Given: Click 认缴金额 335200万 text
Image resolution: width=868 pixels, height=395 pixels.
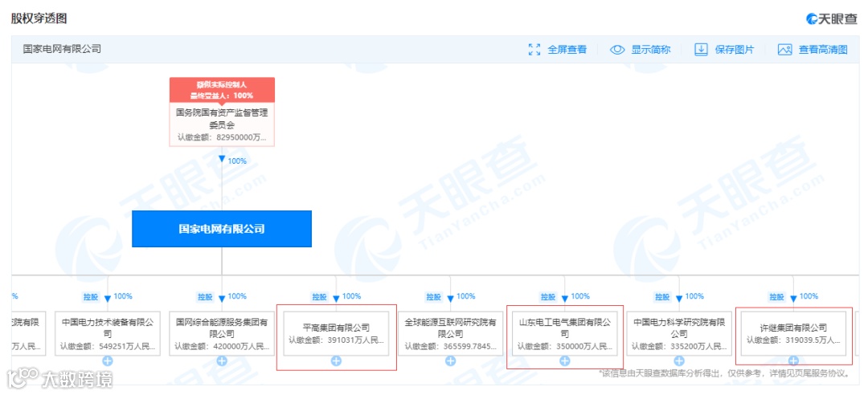Looking at the screenshot, I should click(679, 347).
